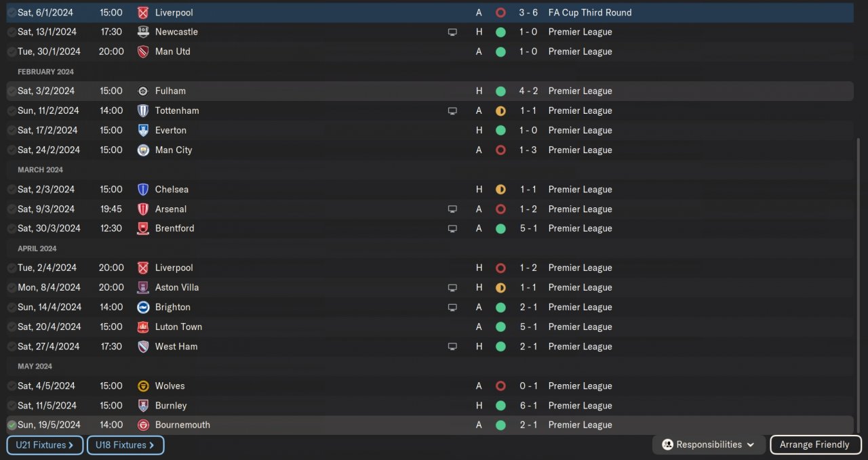Open U18 Fixtures via its chevron button
This screenshot has width=868, height=460.
pos(125,445)
